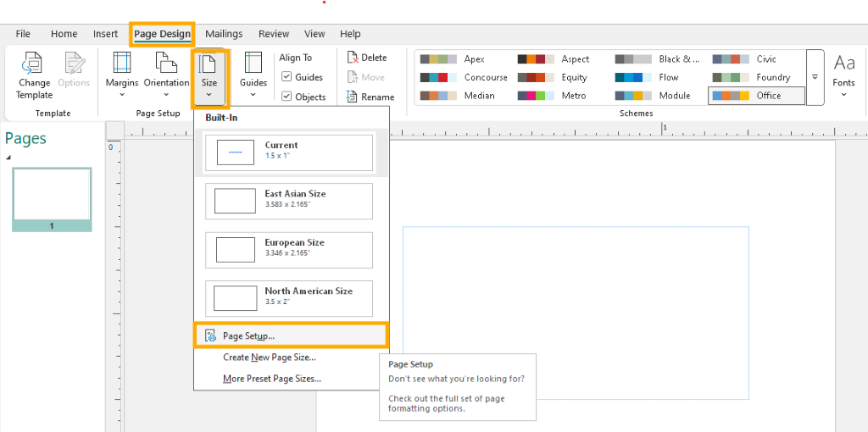Screen dimensions: 868x432
Task: Select European Size 3.346 x 2.165"
Action: tap(289, 250)
